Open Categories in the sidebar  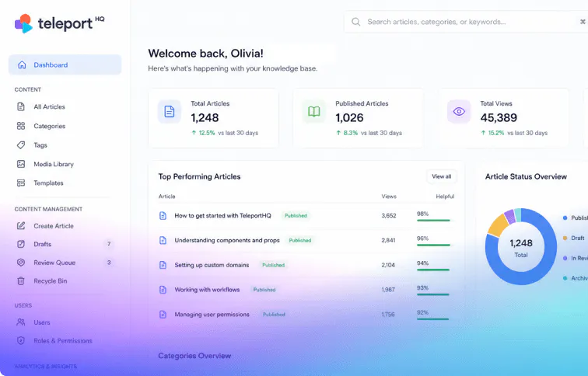point(50,126)
